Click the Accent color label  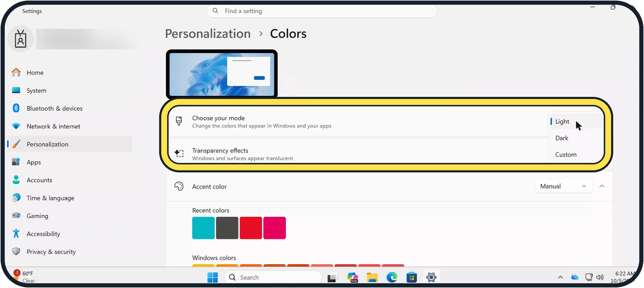click(209, 186)
